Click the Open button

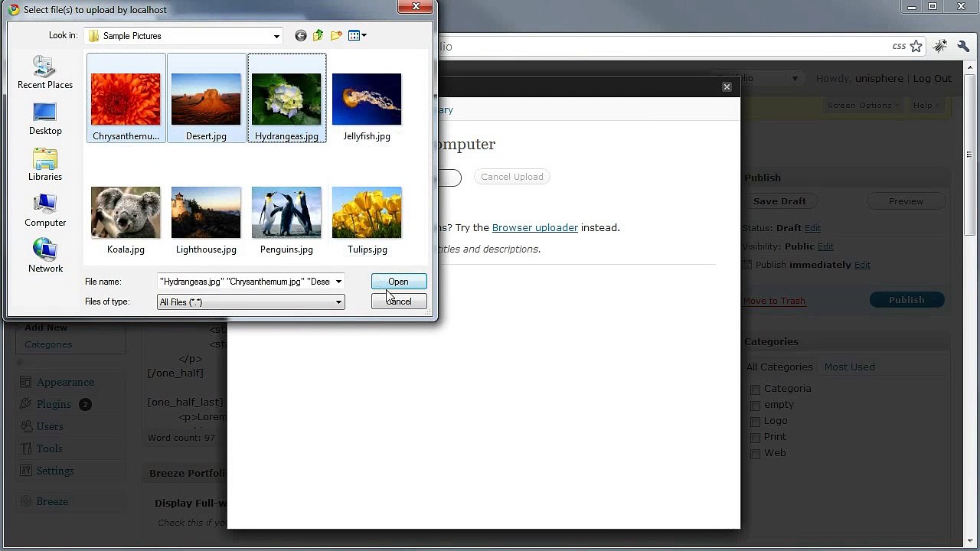(398, 282)
